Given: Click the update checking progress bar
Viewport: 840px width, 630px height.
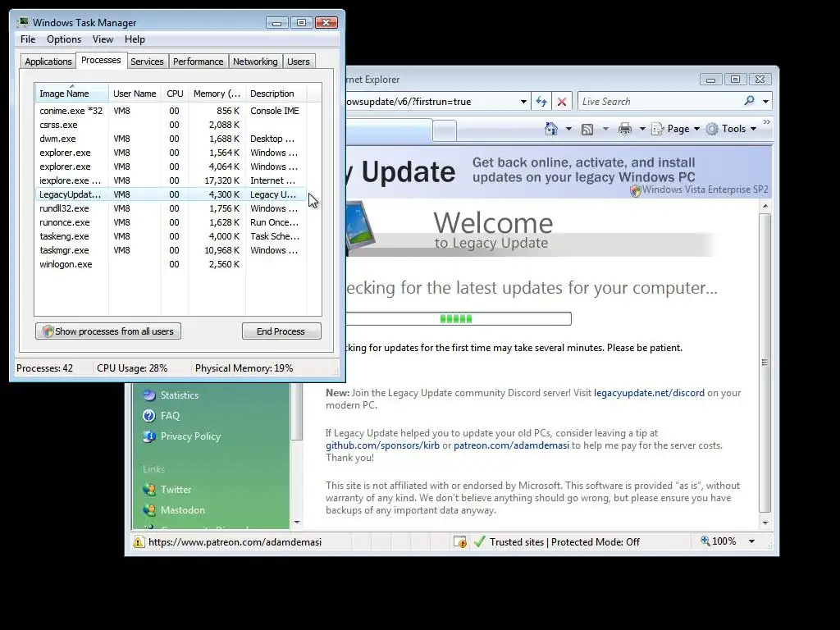Looking at the screenshot, I should (x=459, y=319).
